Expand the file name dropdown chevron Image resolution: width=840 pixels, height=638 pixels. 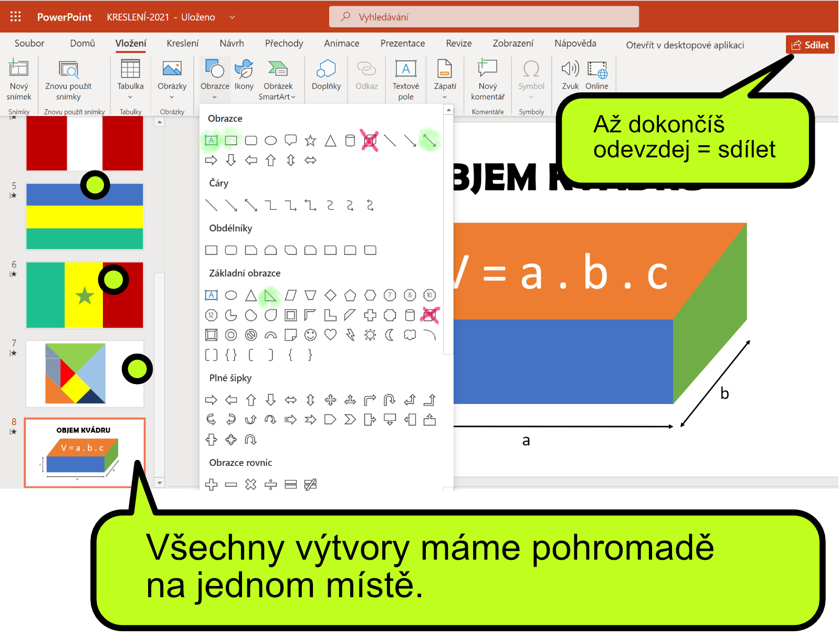(232, 17)
